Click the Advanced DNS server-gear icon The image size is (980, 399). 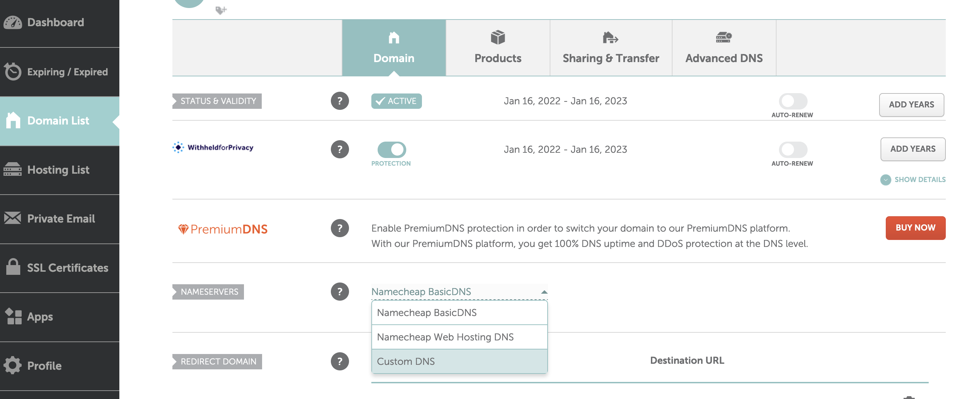click(x=723, y=37)
